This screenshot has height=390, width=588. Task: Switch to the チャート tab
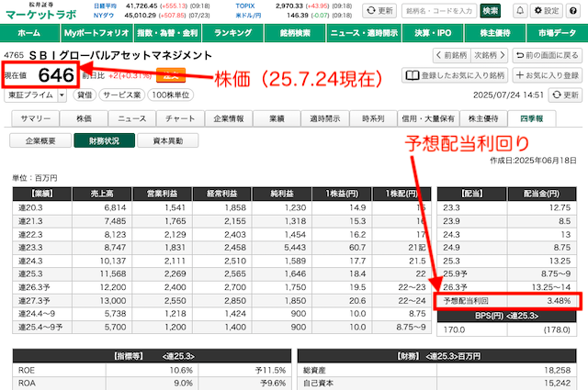pyautogui.click(x=180, y=118)
